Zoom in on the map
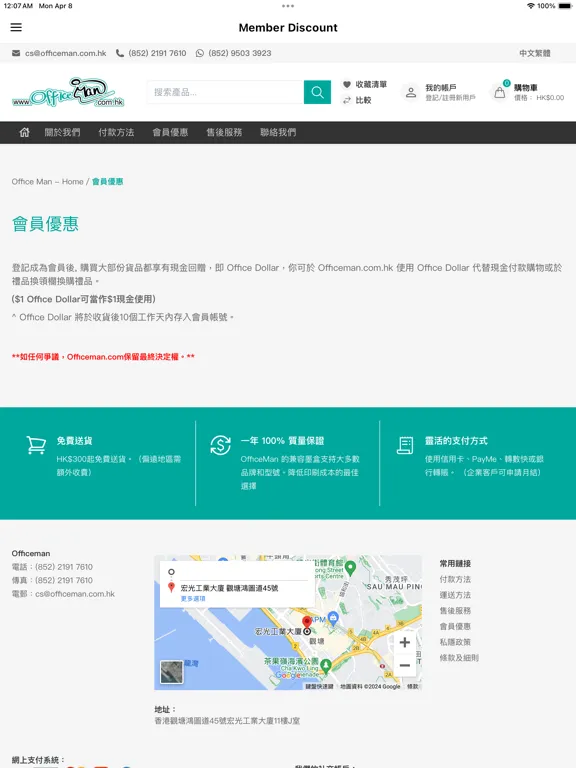The width and height of the screenshot is (576, 768). 405,642
